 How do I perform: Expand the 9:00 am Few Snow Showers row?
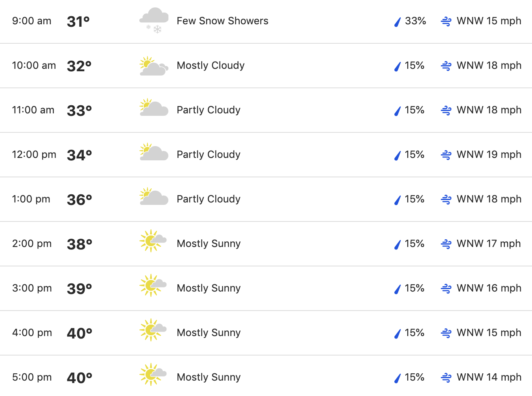[x=266, y=21]
